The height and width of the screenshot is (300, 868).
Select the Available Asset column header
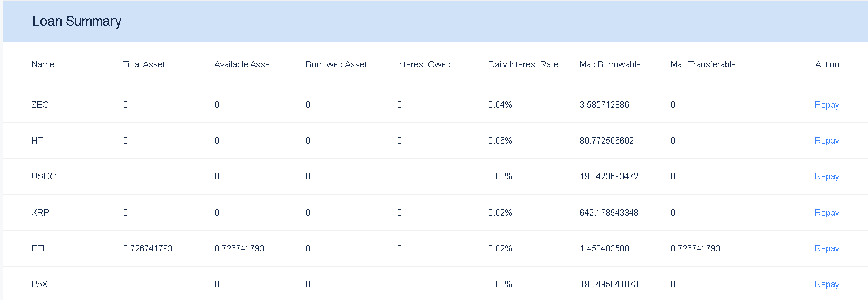(244, 64)
